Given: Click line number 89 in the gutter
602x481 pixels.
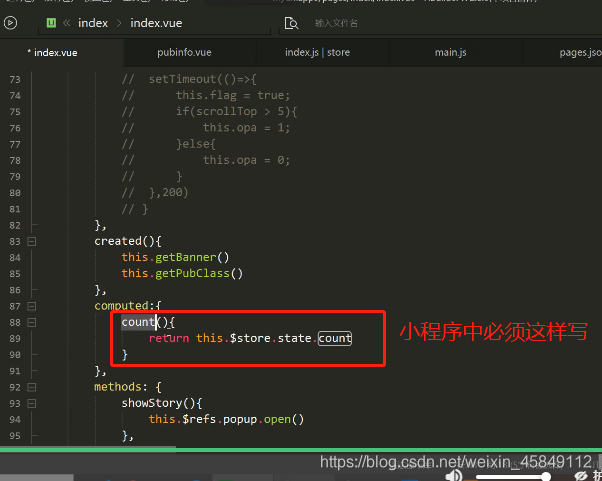Looking at the screenshot, I should 15,339.
